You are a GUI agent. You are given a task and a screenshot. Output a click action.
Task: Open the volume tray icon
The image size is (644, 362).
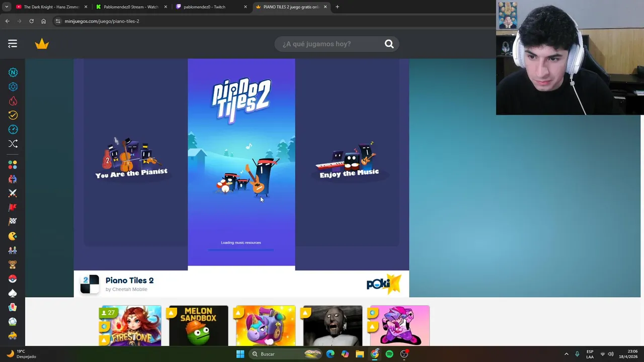pos(611,354)
